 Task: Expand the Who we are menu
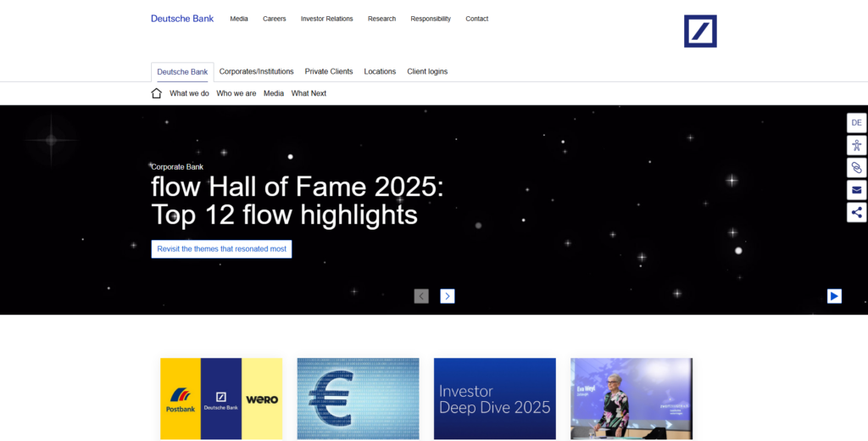click(236, 93)
